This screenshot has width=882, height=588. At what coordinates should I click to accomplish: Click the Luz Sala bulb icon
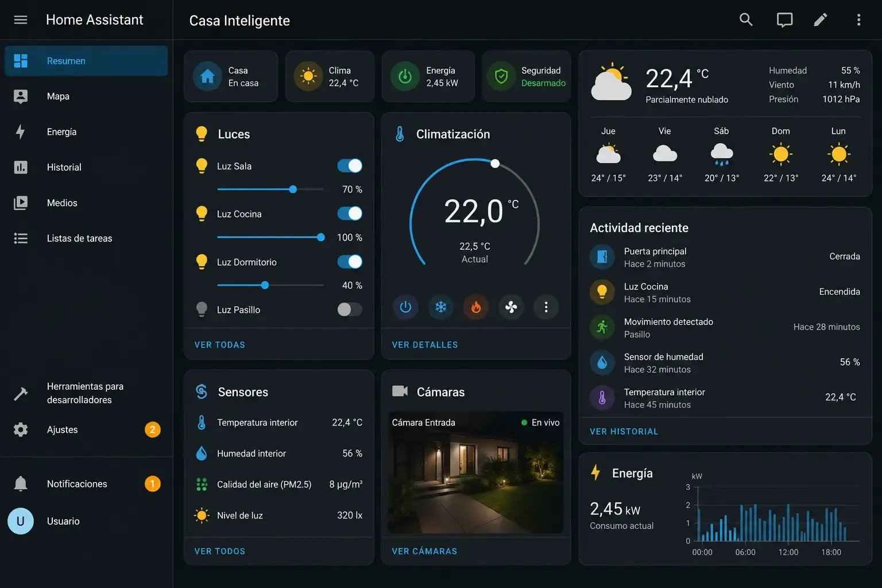[x=202, y=166]
